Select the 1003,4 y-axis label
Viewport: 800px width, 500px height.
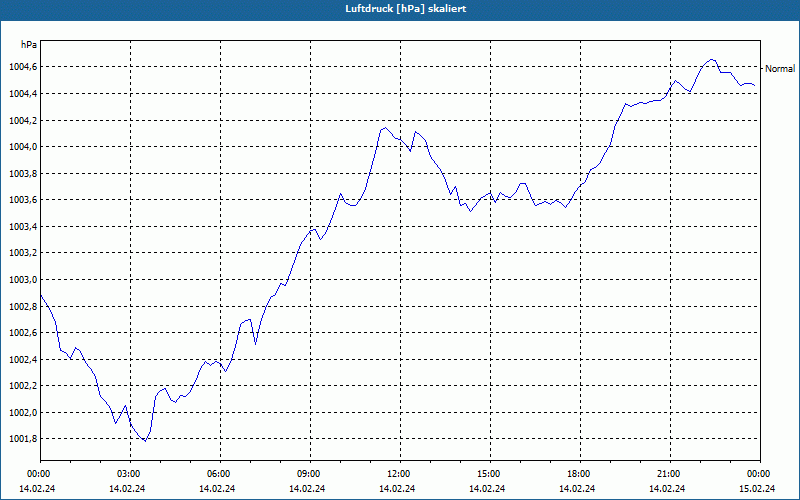click(22, 227)
